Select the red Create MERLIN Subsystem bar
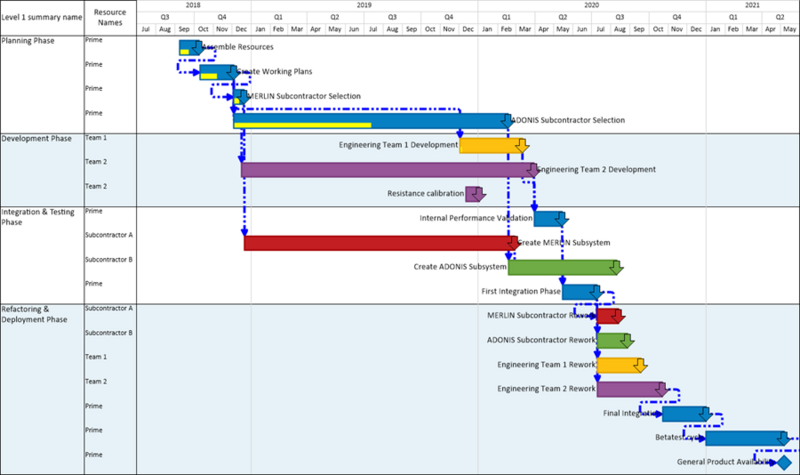The height and width of the screenshot is (475, 800). click(380, 243)
